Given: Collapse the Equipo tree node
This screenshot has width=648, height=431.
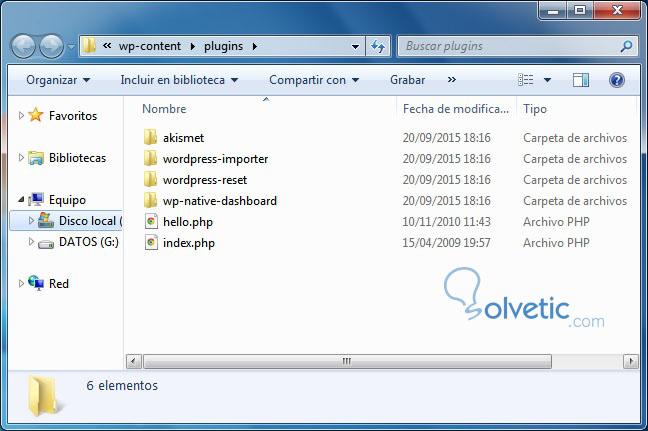Looking at the screenshot, I should (x=21, y=200).
